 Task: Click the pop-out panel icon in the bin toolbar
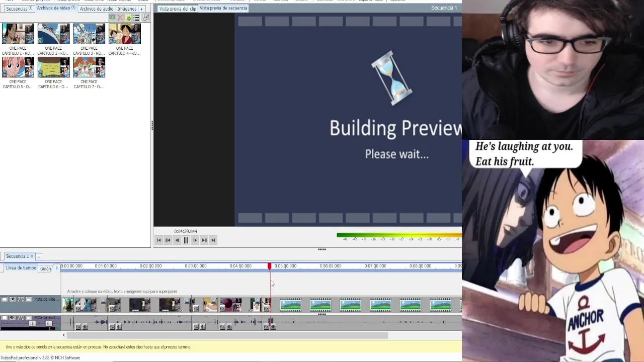pyautogui.click(x=146, y=18)
